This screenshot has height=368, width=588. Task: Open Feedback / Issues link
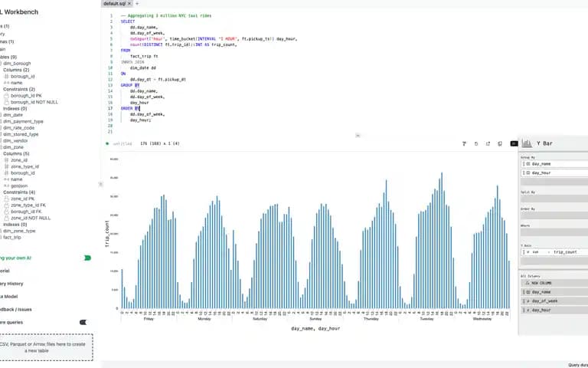click(x=16, y=310)
